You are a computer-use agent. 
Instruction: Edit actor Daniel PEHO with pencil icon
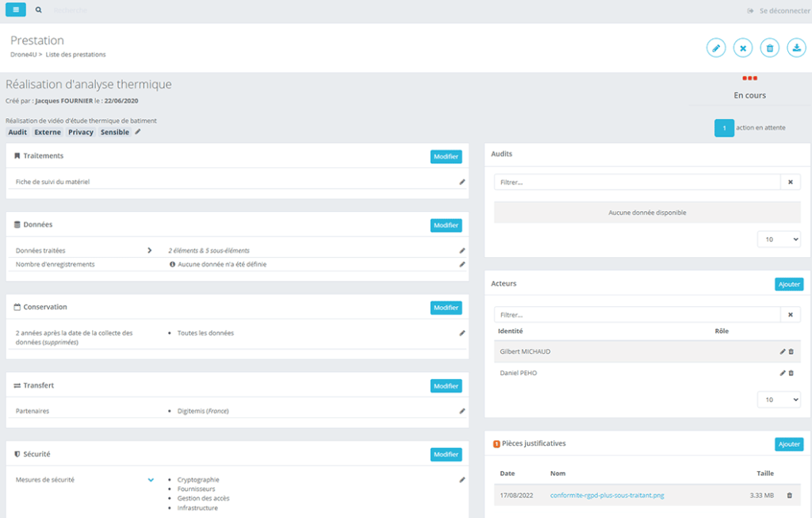[x=782, y=373]
